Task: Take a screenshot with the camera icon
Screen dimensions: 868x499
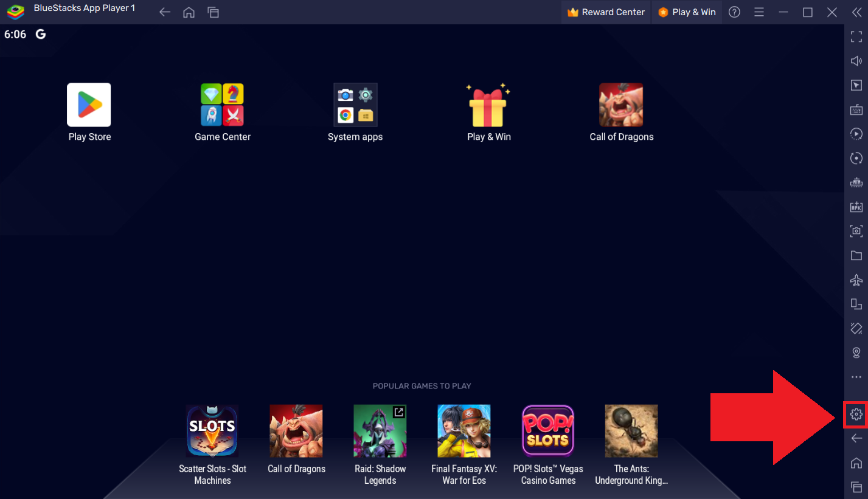Action: (x=856, y=231)
